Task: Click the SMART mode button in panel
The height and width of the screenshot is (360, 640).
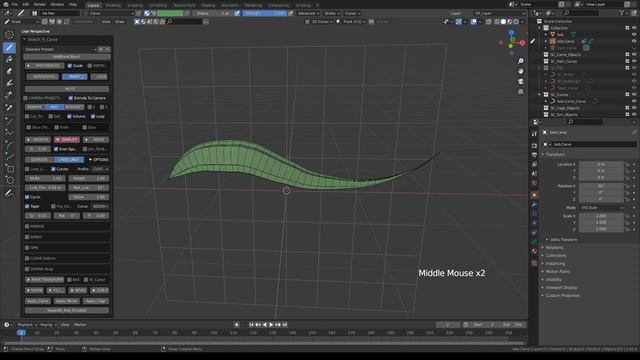Action: pos(75,76)
